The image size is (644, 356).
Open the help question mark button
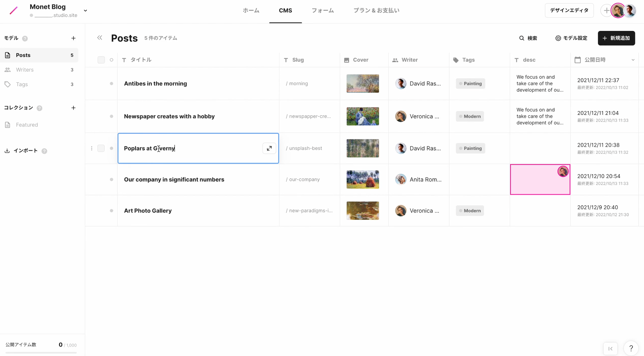pos(631,348)
